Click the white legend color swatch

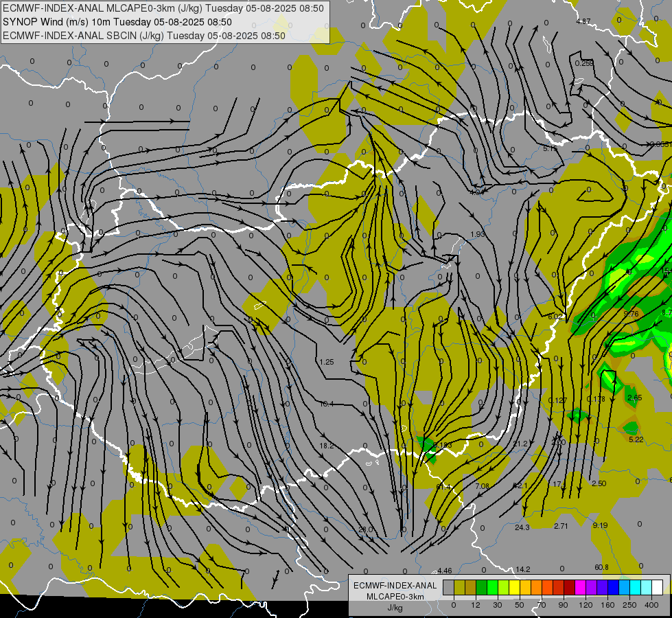[657, 587]
